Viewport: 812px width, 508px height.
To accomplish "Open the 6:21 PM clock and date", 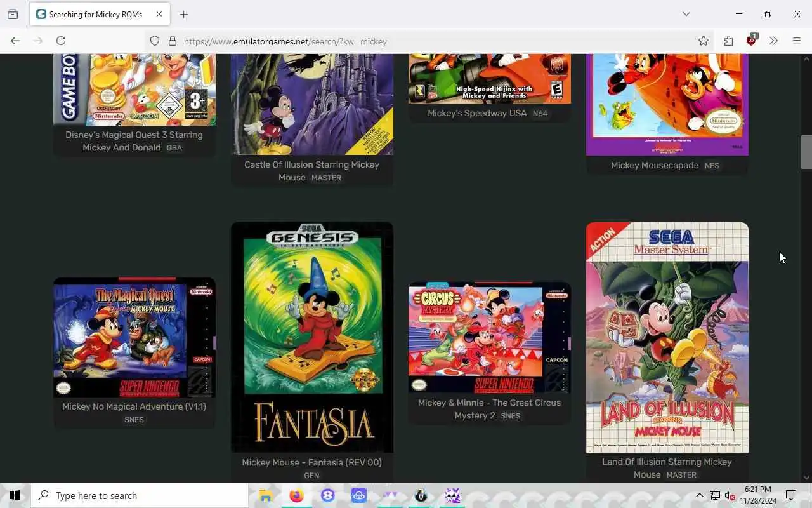I will point(757,495).
